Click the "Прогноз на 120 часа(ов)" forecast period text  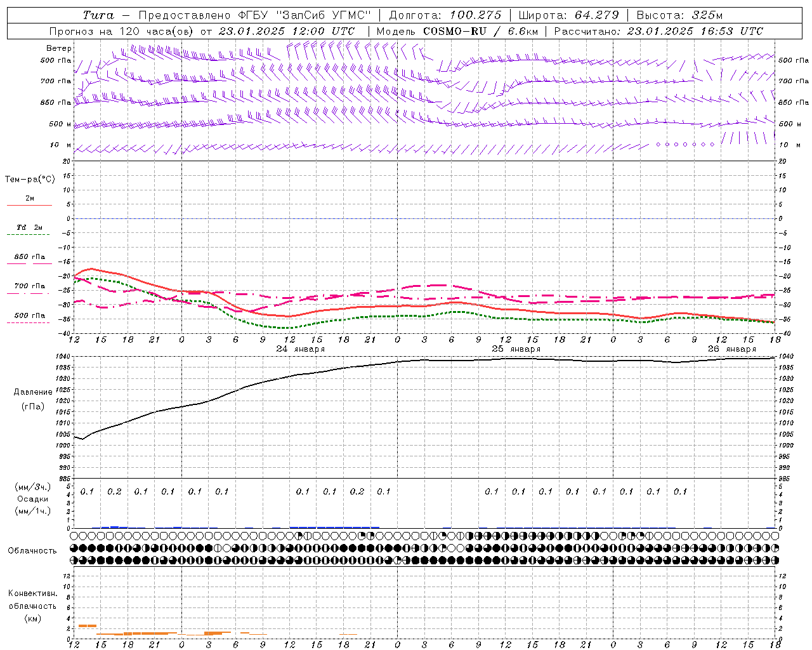click(x=122, y=31)
